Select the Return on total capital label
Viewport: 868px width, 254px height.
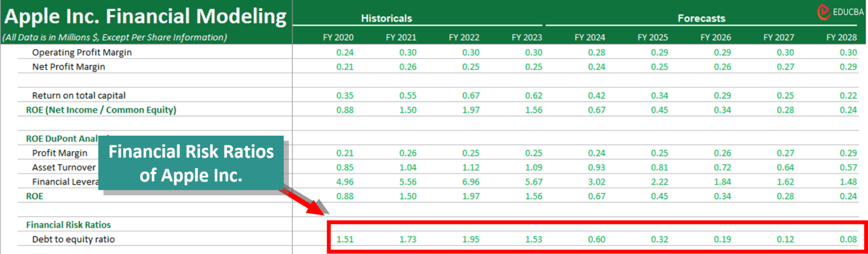pos(79,96)
